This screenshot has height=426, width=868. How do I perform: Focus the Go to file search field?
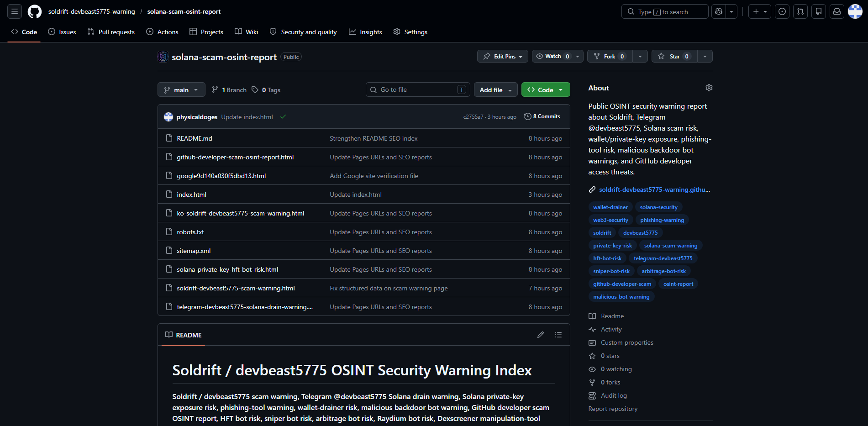point(418,89)
